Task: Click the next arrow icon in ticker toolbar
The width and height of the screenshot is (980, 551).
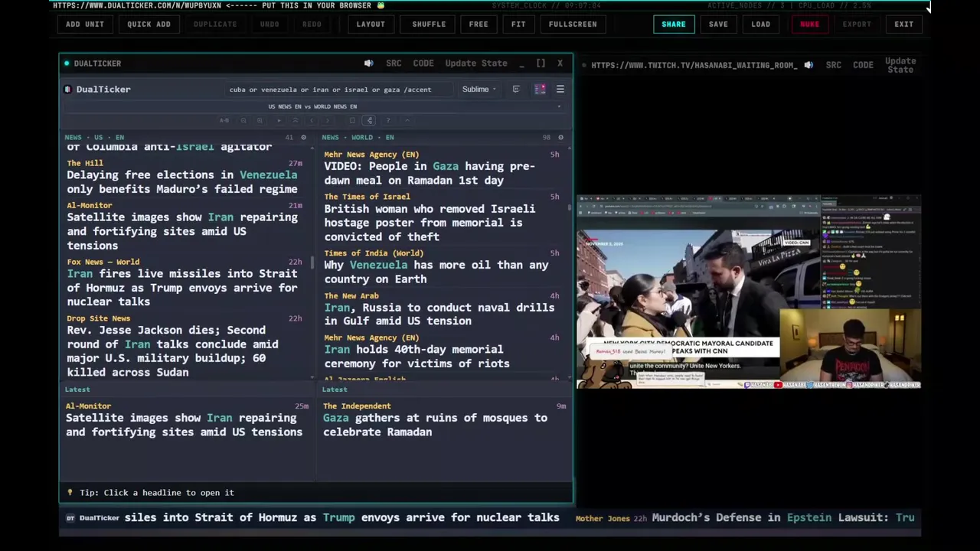Action: point(328,120)
